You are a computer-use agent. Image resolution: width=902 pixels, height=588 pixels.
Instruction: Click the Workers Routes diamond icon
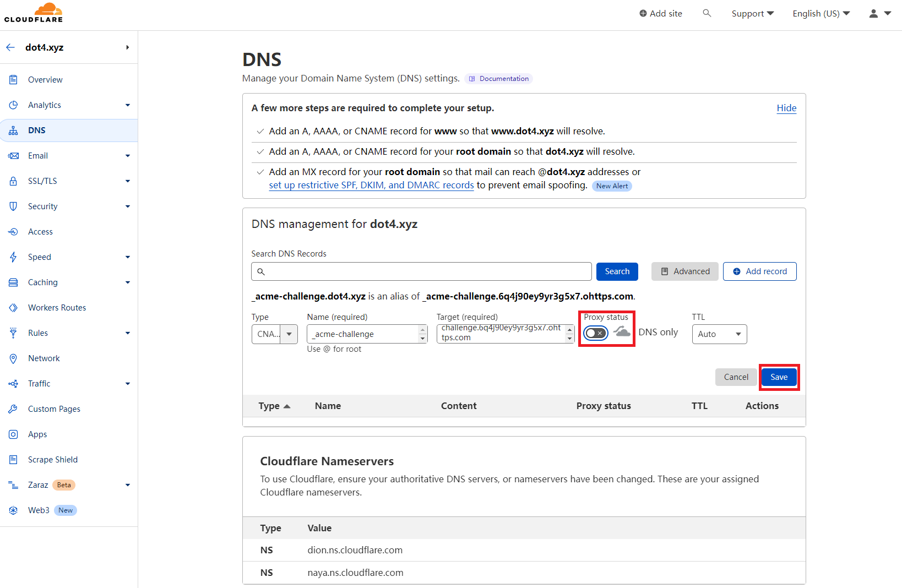tap(13, 308)
